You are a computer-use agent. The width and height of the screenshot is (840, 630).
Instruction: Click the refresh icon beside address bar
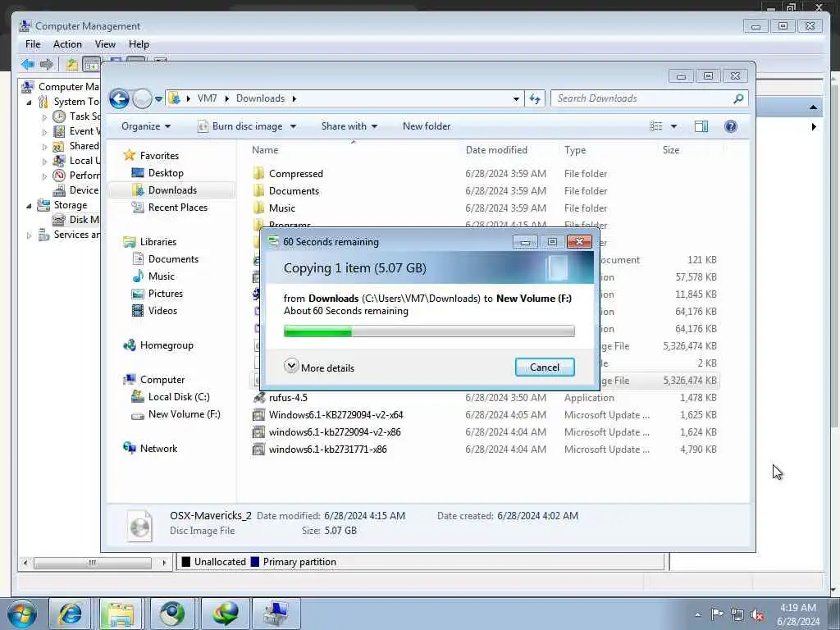pos(535,98)
